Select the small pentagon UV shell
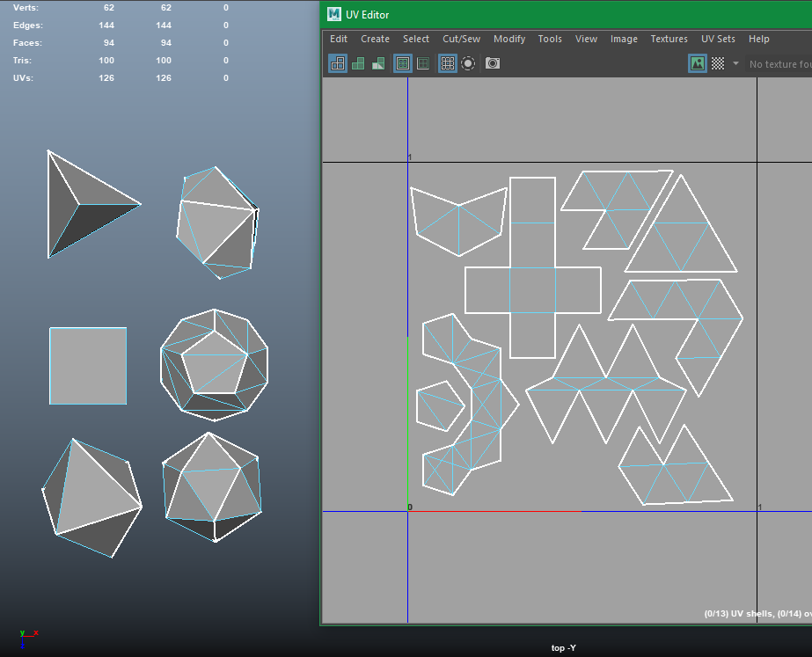The width and height of the screenshot is (812, 657). (440, 406)
